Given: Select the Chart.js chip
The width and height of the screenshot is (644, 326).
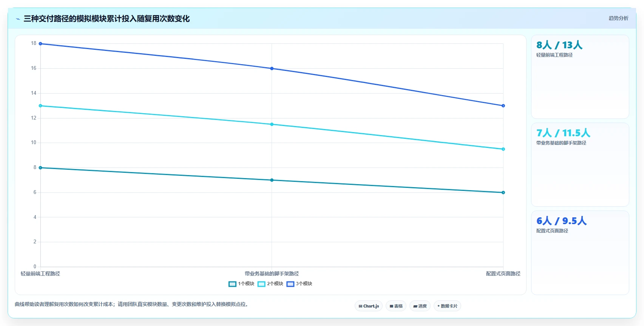Looking at the screenshot, I should coord(369,306).
